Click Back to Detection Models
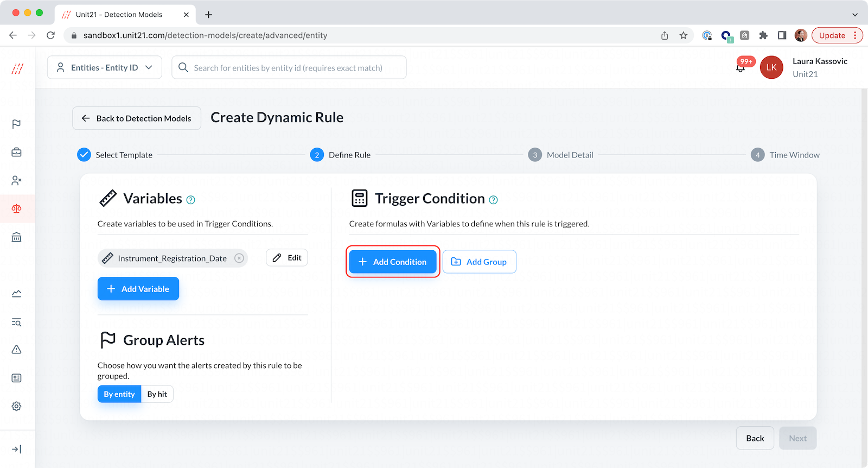 pyautogui.click(x=137, y=118)
